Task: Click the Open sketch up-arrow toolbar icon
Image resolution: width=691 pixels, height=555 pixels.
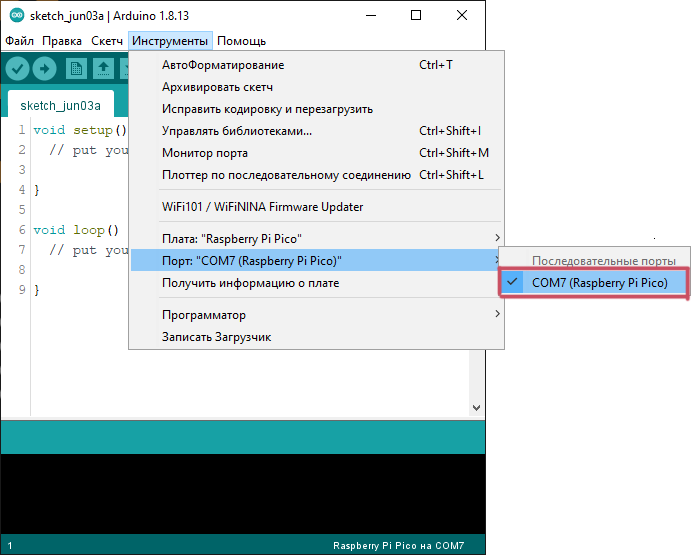Action: coord(103,69)
